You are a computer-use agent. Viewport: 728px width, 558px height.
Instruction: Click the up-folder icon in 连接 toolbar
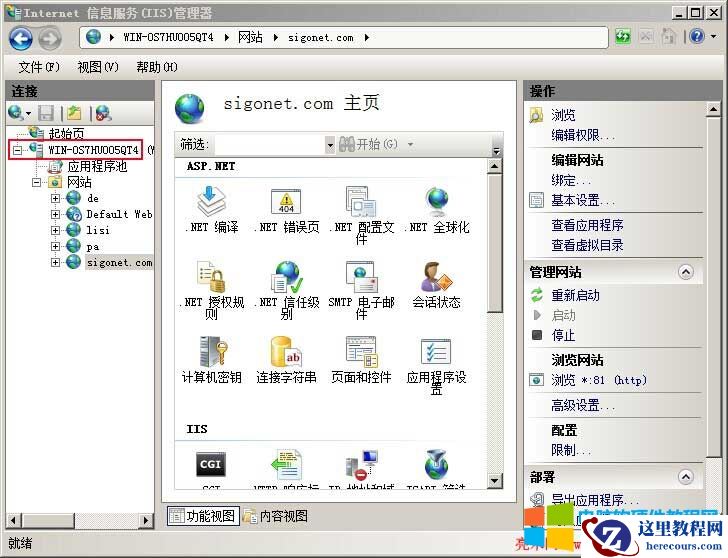pyautogui.click(x=74, y=113)
